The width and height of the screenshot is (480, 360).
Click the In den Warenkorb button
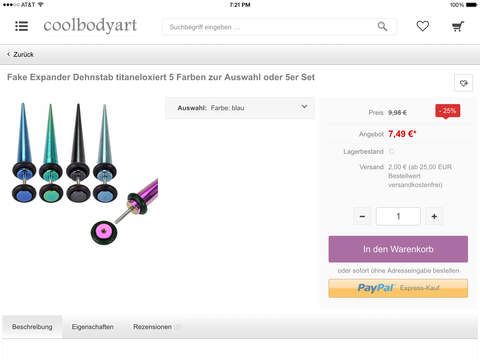point(398,249)
